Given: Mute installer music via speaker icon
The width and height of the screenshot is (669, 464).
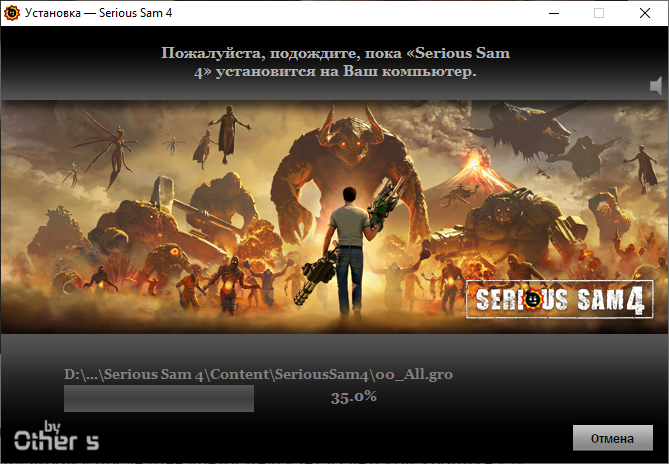Looking at the screenshot, I should [656, 86].
